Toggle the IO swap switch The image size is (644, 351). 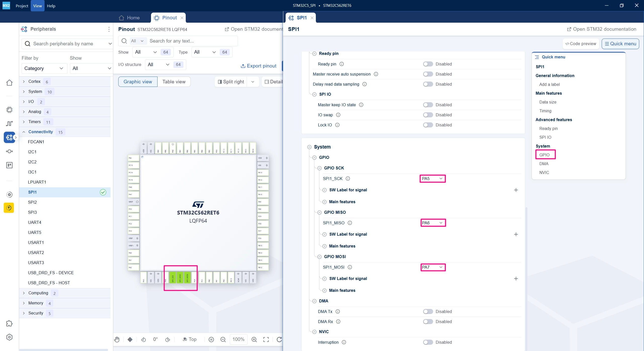click(x=428, y=115)
